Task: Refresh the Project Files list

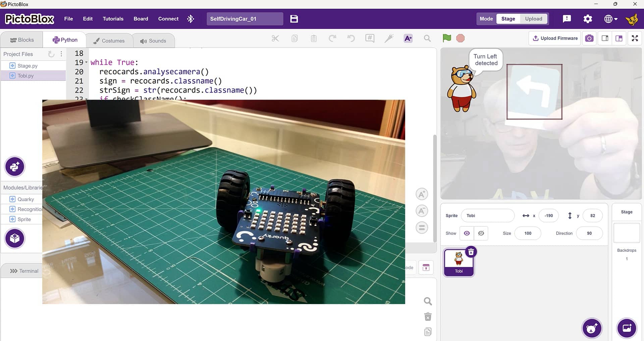Action: (51, 54)
